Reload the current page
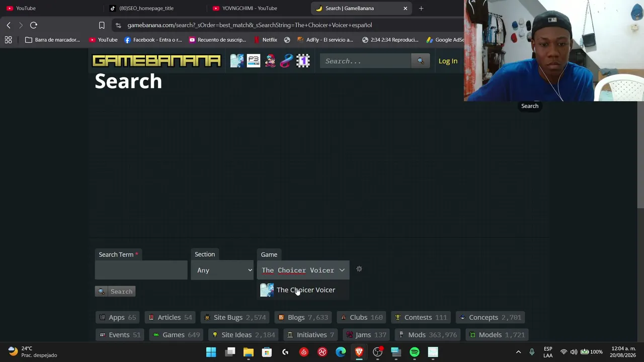This screenshot has width=644, height=362. coord(34,25)
